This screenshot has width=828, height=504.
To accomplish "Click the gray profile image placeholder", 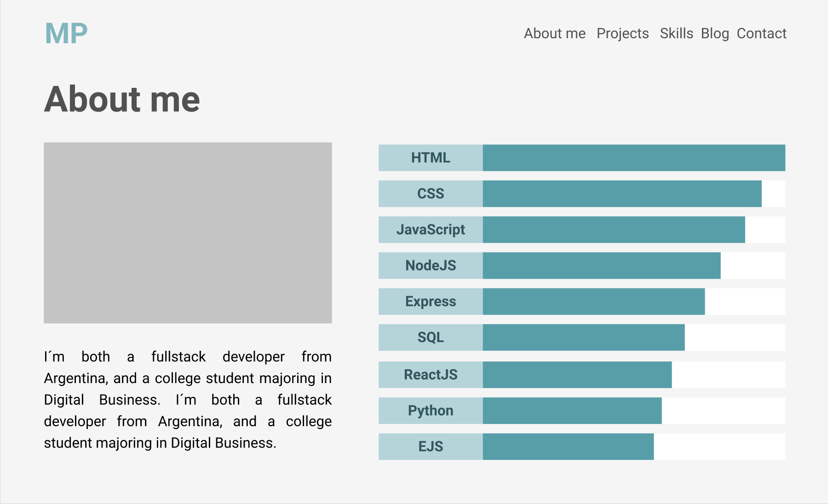I will [188, 233].
